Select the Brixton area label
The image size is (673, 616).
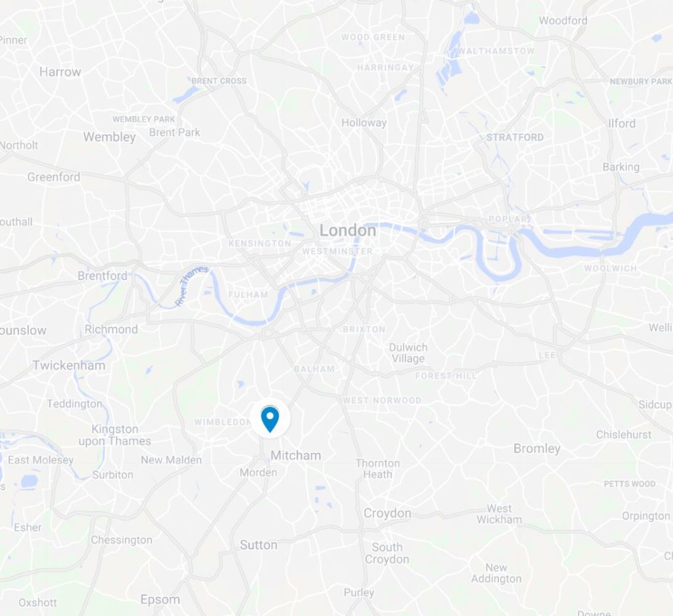(364, 329)
